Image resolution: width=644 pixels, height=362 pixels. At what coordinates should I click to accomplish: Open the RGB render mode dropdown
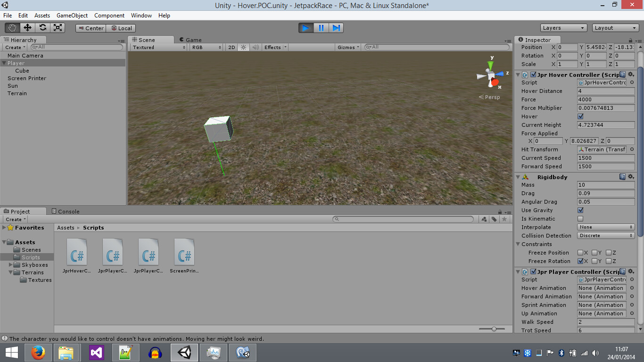206,47
